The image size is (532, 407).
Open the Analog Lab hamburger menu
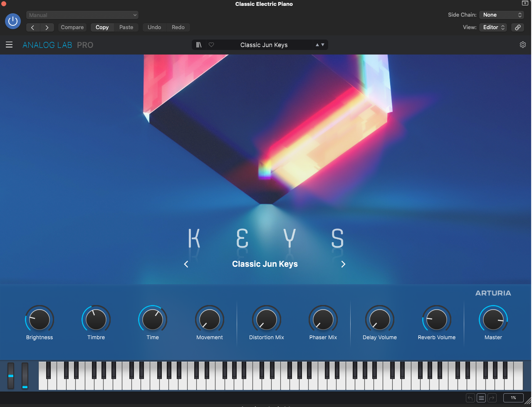point(9,45)
